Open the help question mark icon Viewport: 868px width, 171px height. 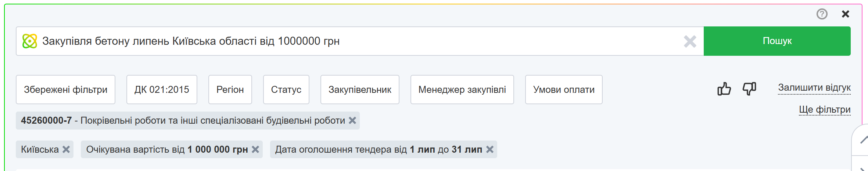(822, 14)
